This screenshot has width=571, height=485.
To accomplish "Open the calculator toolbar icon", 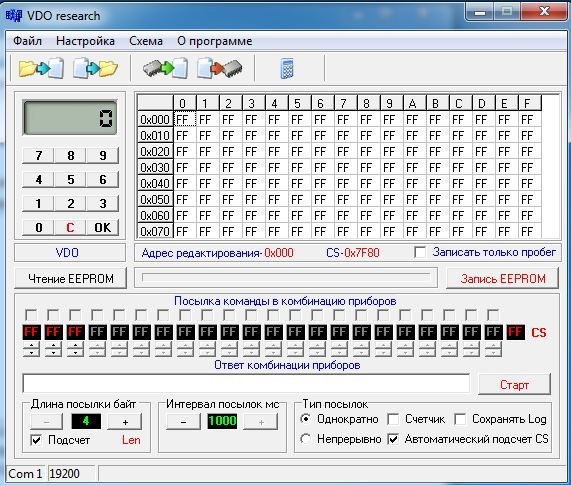I will click(287, 68).
